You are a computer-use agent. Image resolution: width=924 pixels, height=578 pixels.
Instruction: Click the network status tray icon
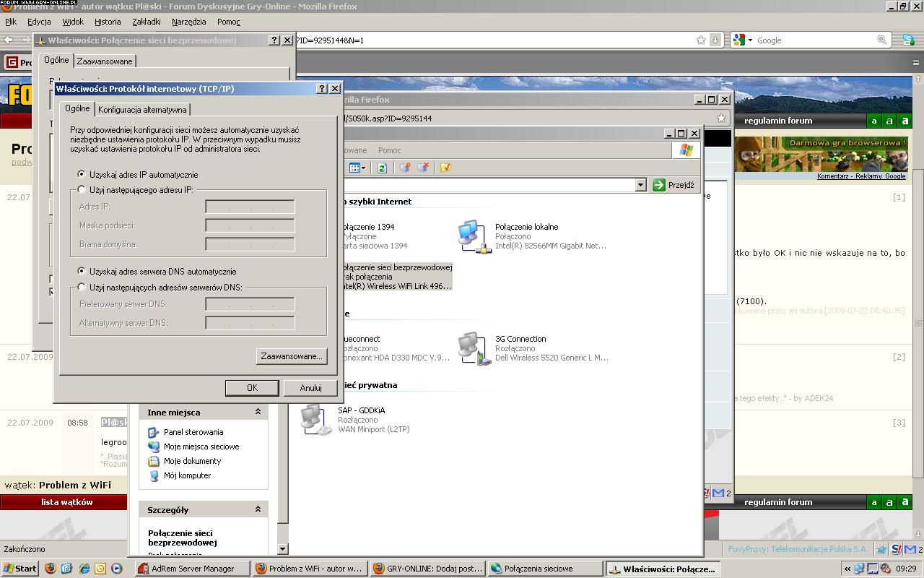pos(860,569)
